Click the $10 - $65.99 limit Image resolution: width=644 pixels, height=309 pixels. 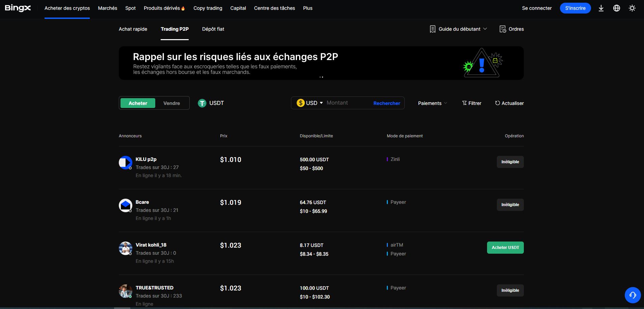pyautogui.click(x=313, y=211)
